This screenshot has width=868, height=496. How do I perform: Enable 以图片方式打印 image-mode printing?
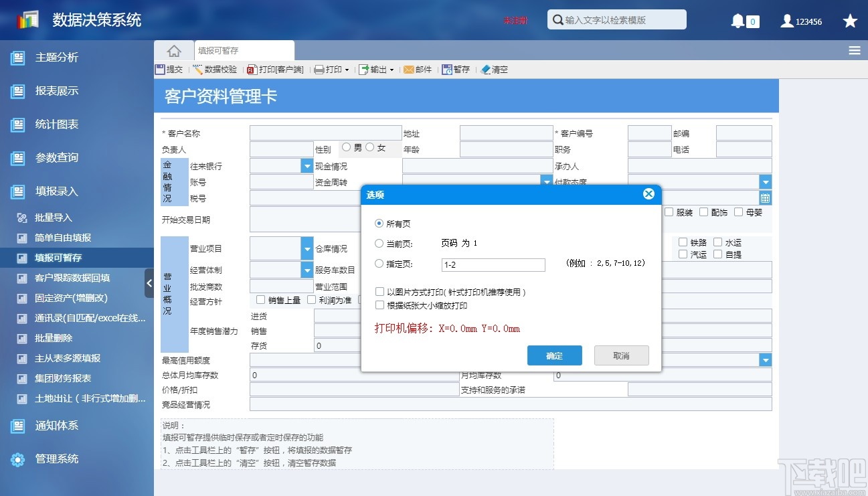379,291
